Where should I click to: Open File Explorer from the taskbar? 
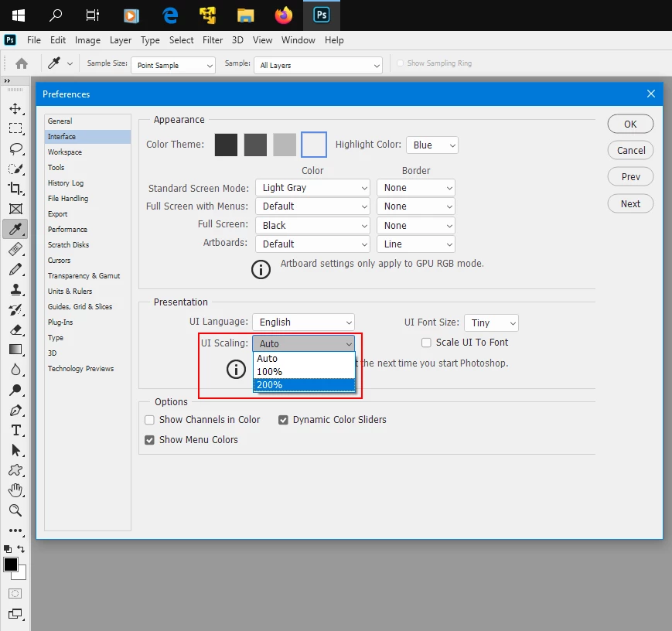(x=246, y=15)
